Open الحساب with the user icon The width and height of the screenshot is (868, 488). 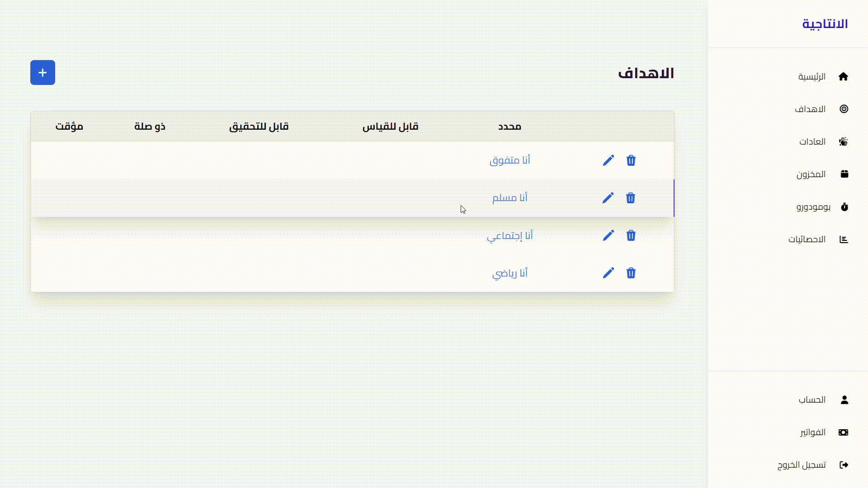pyautogui.click(x=844, y=399)
